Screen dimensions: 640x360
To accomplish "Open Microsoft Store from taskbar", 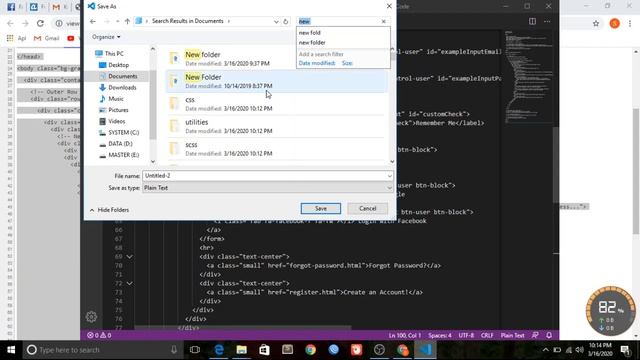I will click(x=264, y=350).
